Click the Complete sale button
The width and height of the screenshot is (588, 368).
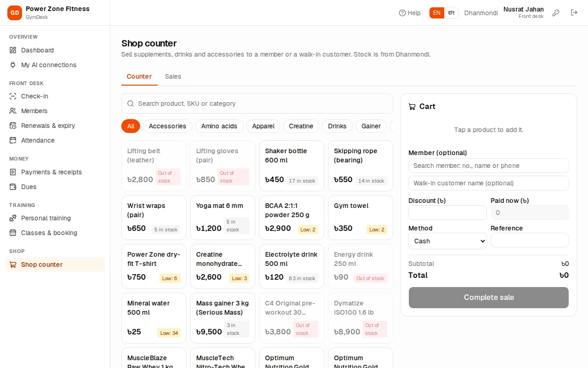click(489, 298)
